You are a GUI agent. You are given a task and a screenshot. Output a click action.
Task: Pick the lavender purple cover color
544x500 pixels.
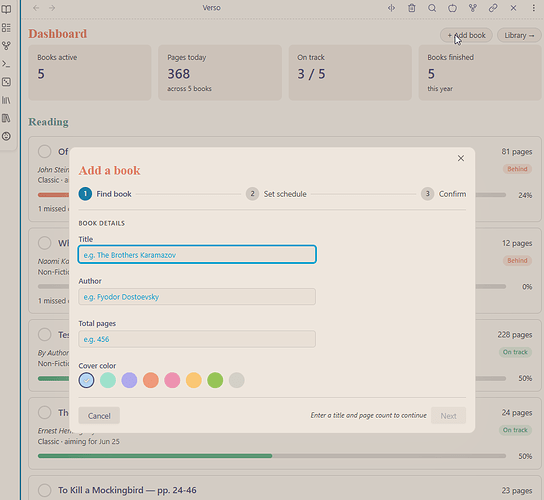point(129,380)
